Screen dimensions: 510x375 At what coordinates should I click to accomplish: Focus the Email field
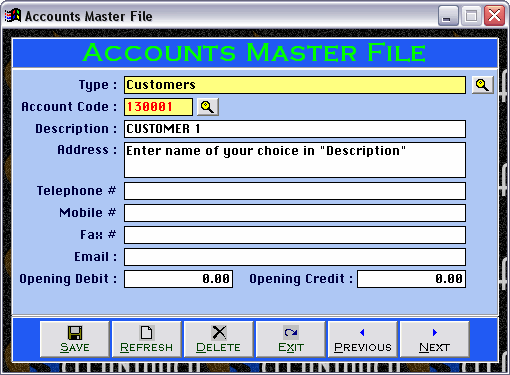[x=295, y=257]
